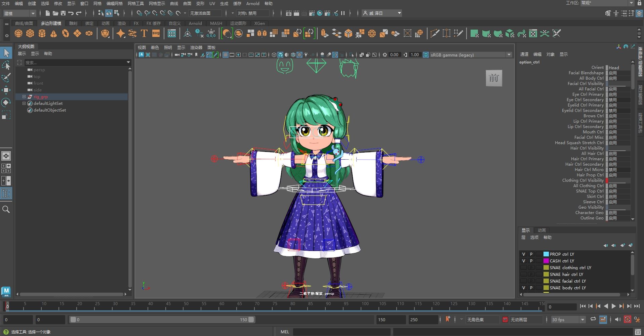Select the Select tool in toolbox
644x336 pixels.
6,53
